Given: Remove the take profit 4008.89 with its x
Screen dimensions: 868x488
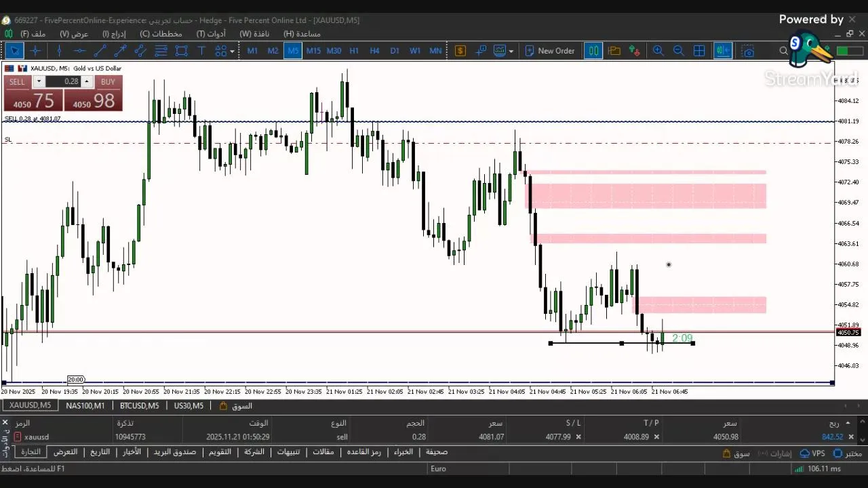Looking at the screenshot, I should tap(656, 437).
